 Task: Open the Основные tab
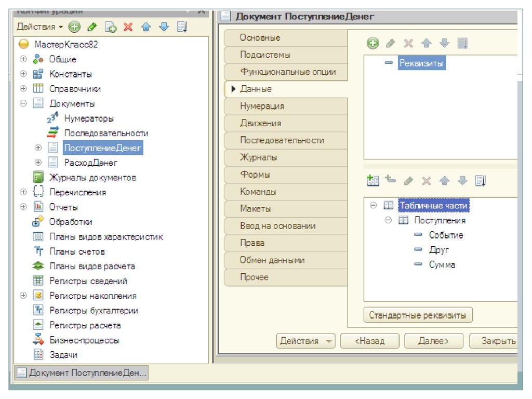tap(286, 37)
